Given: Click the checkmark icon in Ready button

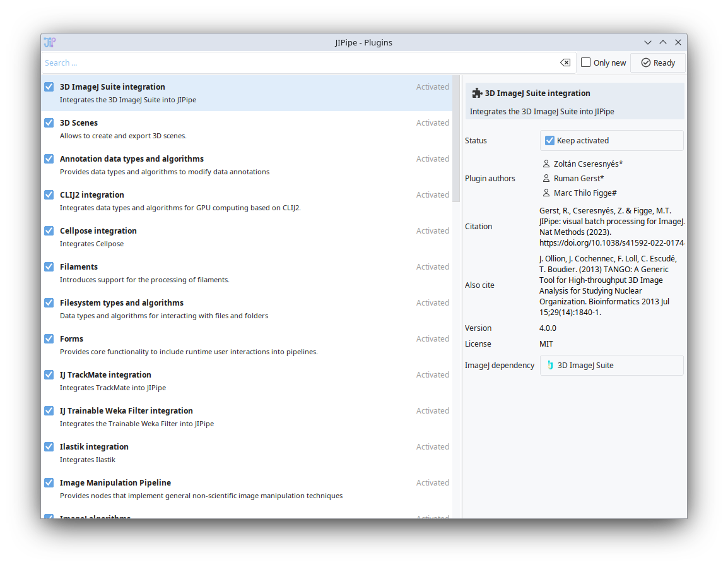Looking at the screenshot, I should [645, 63].
